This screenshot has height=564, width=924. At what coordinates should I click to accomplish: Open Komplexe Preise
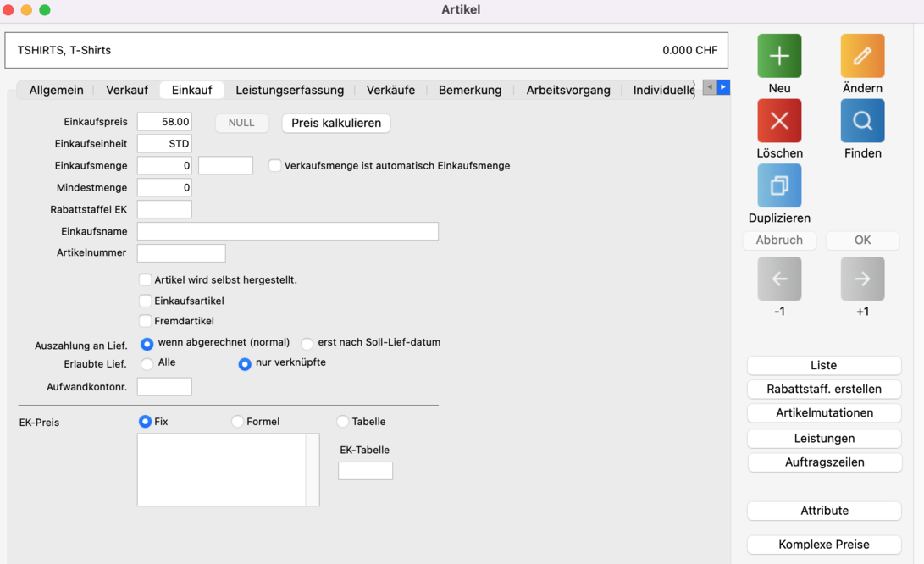pos(823,545)
